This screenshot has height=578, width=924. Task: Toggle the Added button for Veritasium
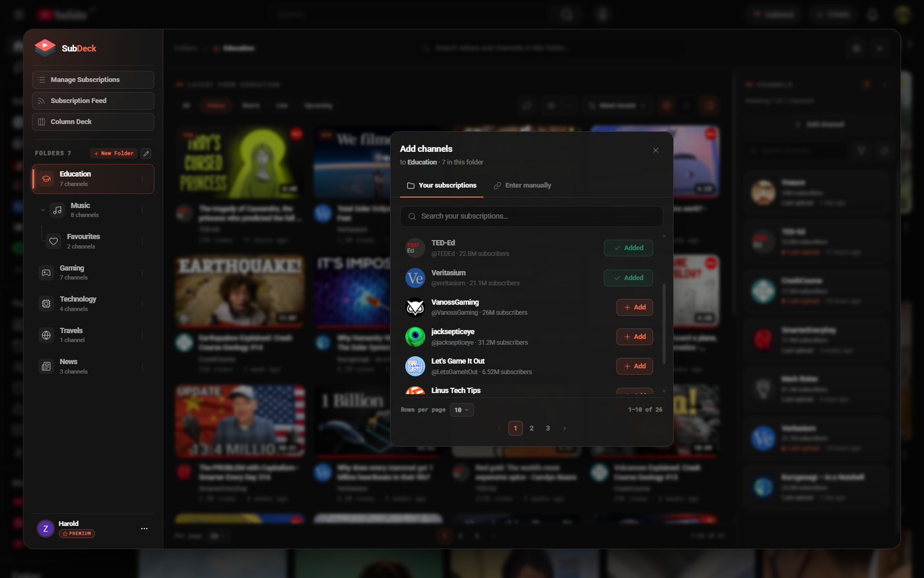click(x=628, y=278)
